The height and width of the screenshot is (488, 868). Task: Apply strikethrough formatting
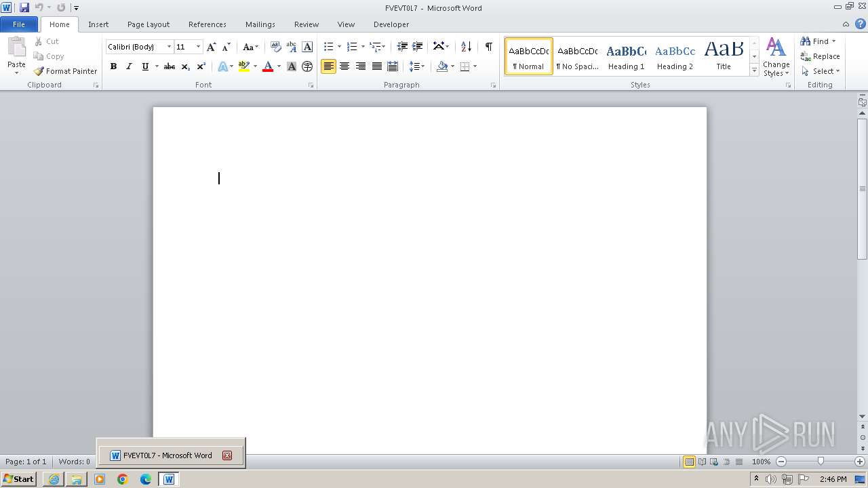tap(170, 66)
